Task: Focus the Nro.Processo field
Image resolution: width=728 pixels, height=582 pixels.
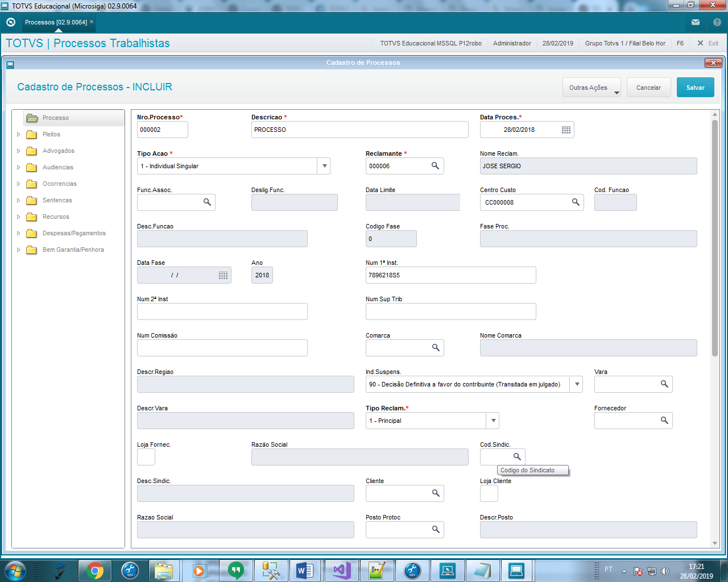Action: (x=163, y=130)
